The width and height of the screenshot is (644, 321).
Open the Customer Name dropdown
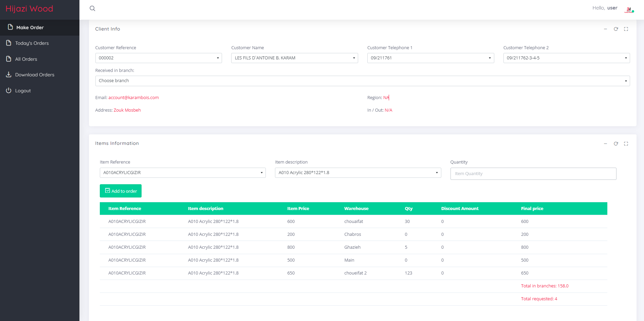coord(294,58)
